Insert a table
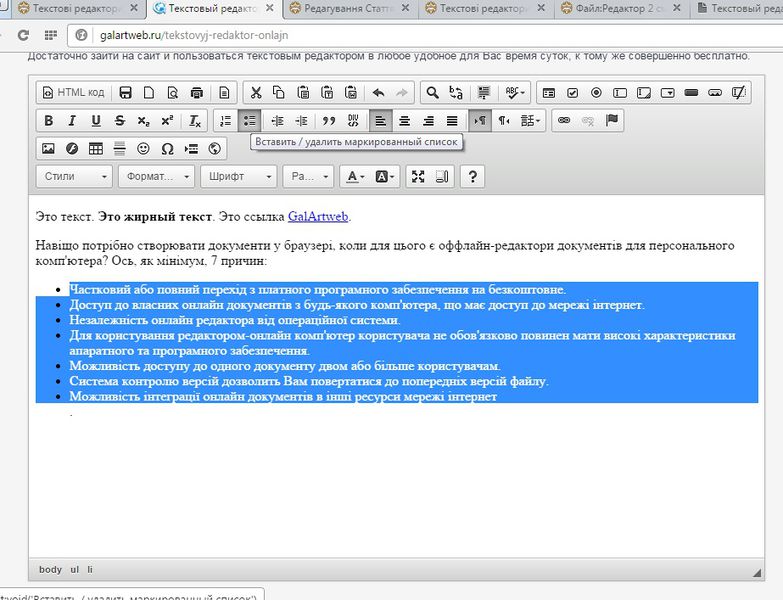Image resolution: width=783 pixels, height=600 pixels. 96,149
